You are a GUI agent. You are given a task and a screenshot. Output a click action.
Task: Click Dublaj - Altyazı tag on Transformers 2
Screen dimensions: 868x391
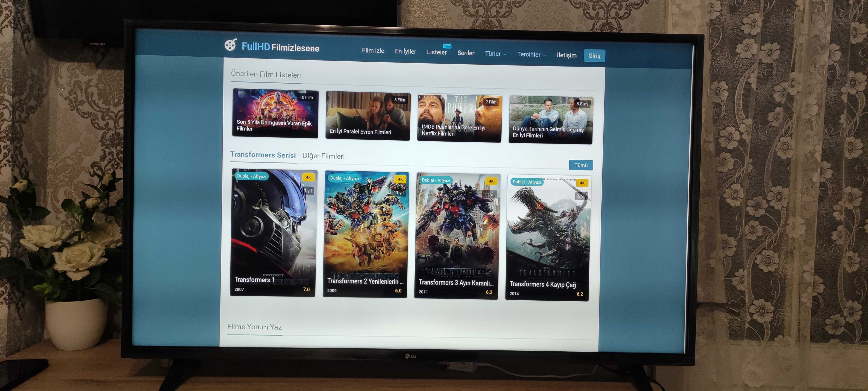(x=344, y=178)
